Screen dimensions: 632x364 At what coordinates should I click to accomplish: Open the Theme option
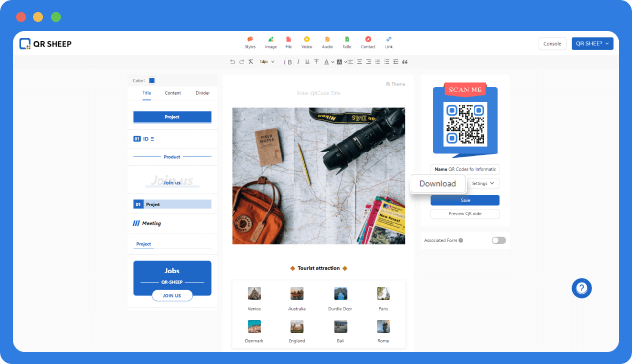point(395,84)
